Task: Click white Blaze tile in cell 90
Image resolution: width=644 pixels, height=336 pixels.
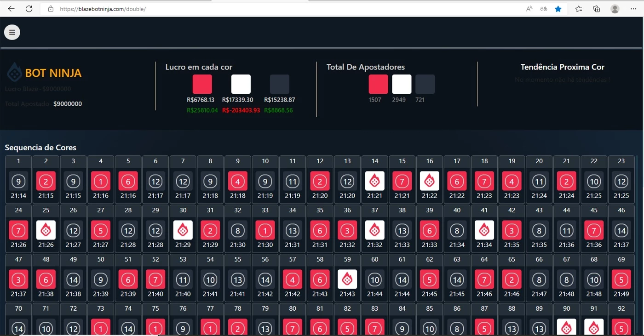Action: coord(567,327)
